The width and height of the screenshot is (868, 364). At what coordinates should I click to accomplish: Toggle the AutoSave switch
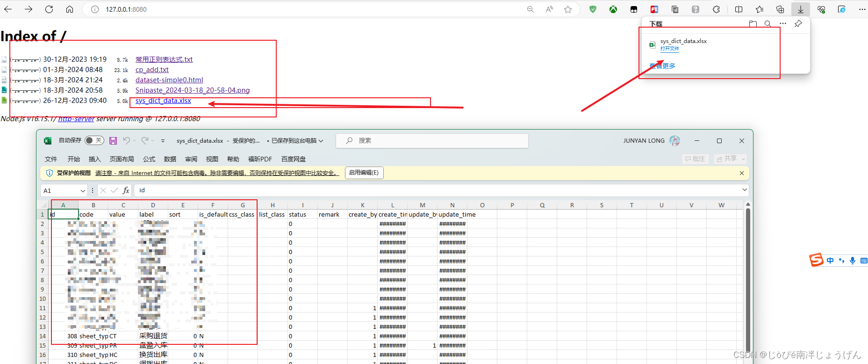(x=94, y=140)
